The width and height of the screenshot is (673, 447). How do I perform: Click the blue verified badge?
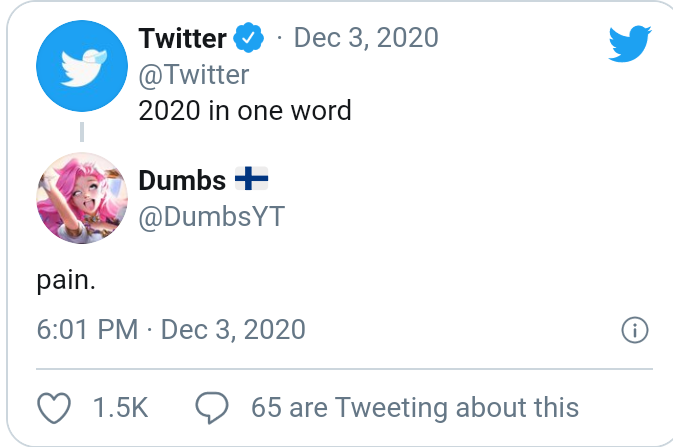[248, 39]
